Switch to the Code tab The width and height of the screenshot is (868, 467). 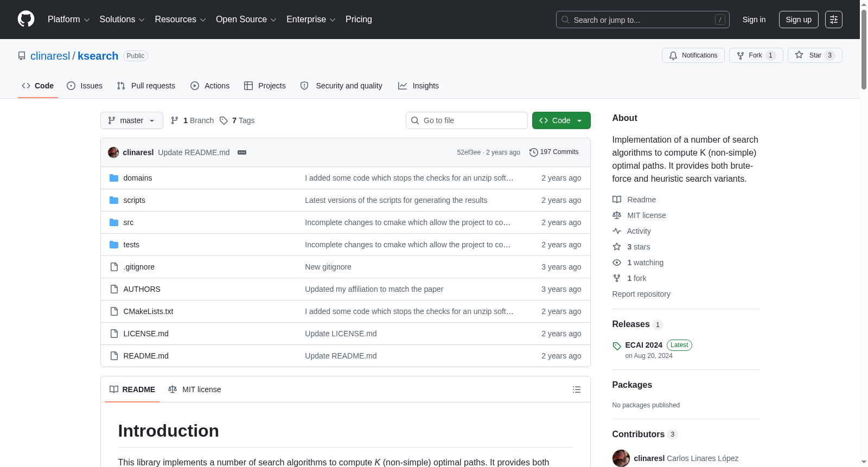(x=38, y=86)
